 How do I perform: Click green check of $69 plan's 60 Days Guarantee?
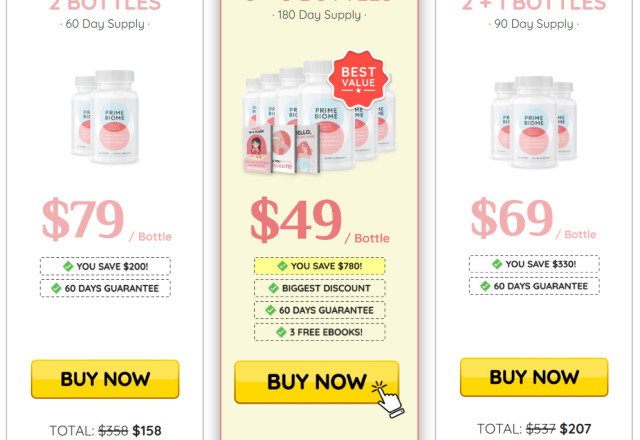[485, 286]
